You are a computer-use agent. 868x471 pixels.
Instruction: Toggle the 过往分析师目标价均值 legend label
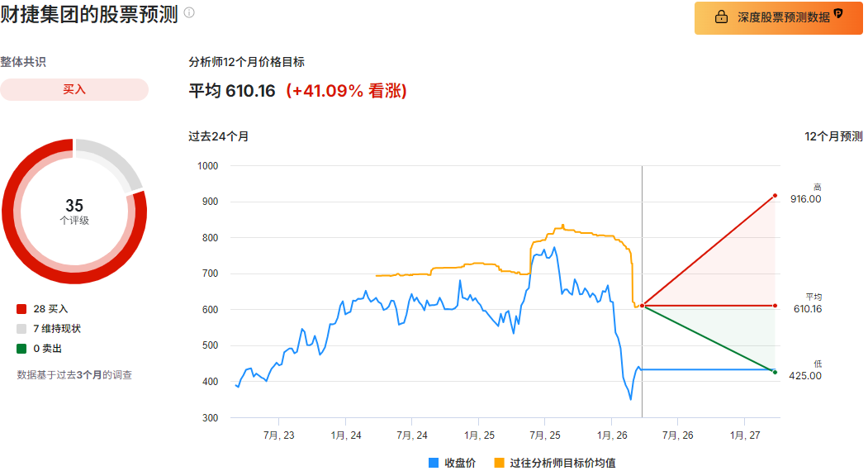pyautogui.click(x=562, y=463)
